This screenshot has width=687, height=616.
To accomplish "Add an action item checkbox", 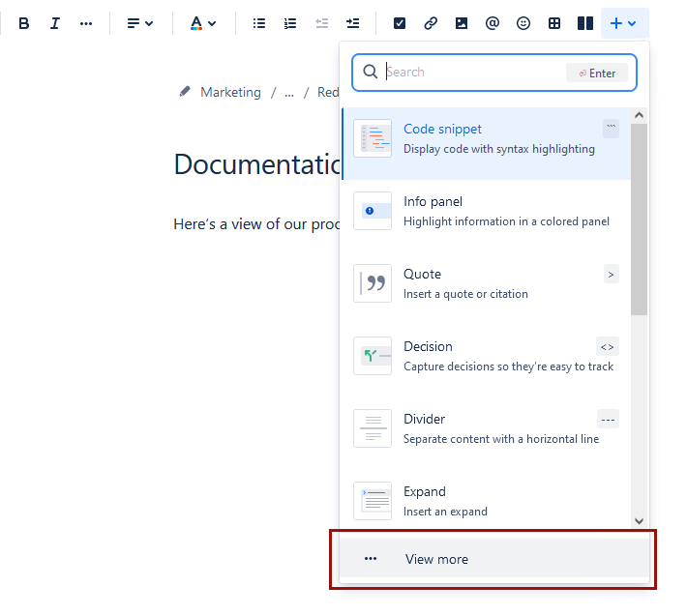I will (x=400, y=23).
